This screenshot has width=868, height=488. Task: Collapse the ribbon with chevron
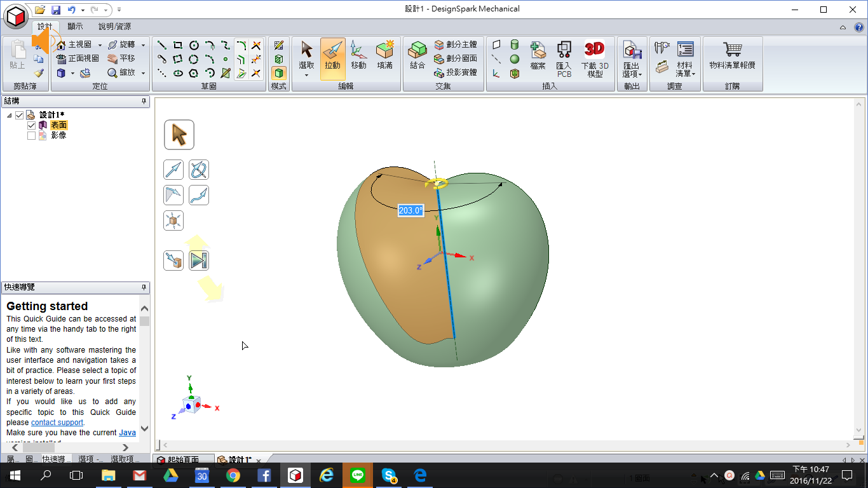[x=843, y=27]
